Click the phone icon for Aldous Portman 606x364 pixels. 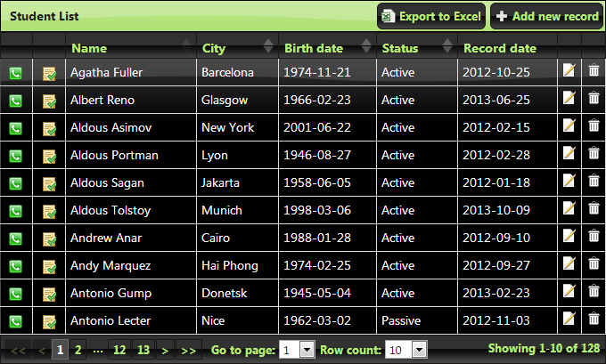click(x=15, y=156)
